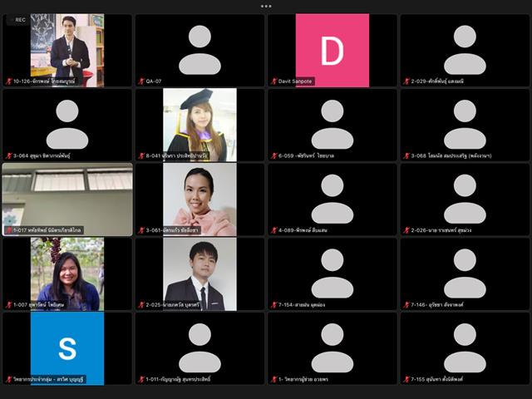Screen dimensions: 532x399
Task: Select the man in black suit on tile 2-025
Action: click(199, 273)
